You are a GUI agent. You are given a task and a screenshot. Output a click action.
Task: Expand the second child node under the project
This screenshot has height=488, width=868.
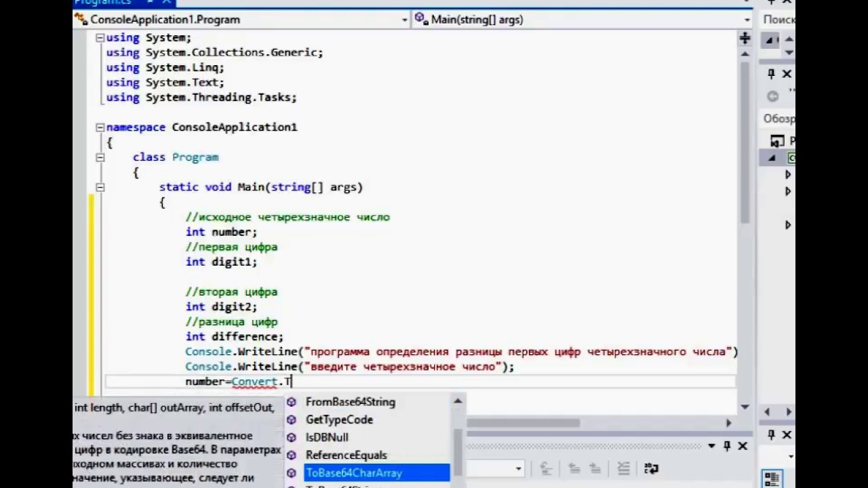pyautogui.click(x=788, y=192)
